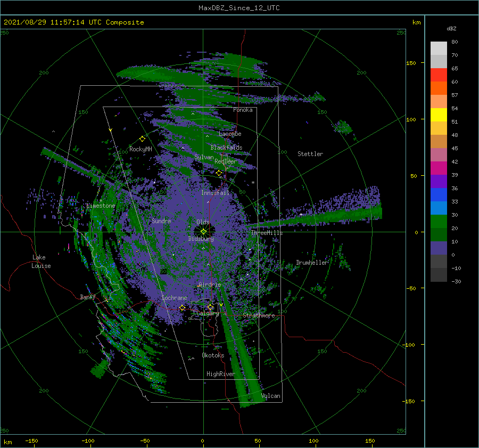Click the dark green 20 dBZ legend swatch
479x448 pixels.
click(439, 234)
